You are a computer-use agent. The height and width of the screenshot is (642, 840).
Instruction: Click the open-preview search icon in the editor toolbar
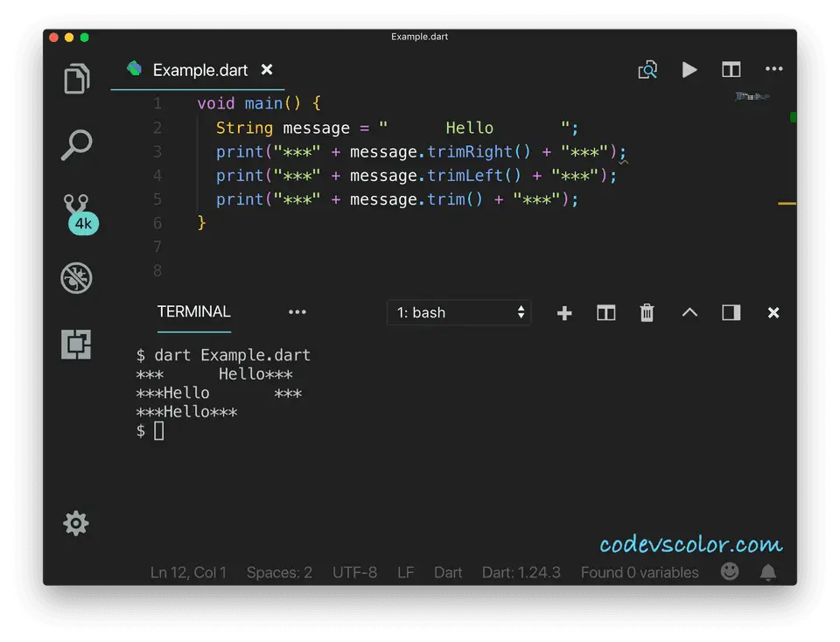(647, 70)
